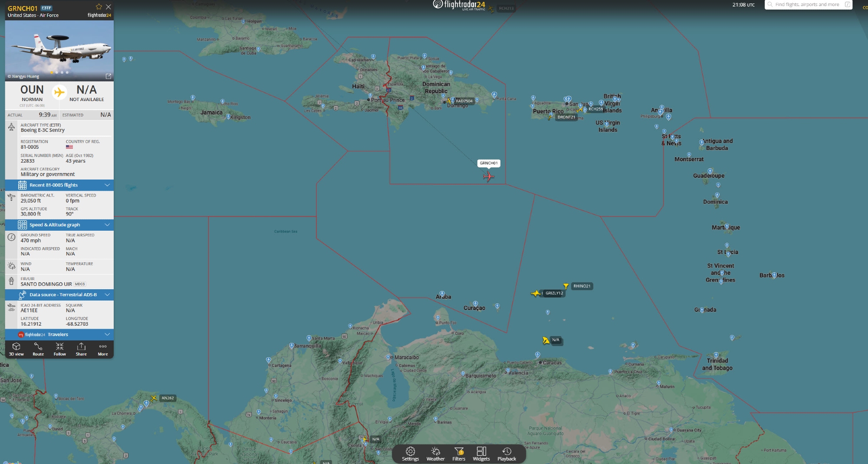Viewport: 868px width, 464px height.
Task: Close the GRNCH01 flight details panel
Action: click(x=108, y=7)
